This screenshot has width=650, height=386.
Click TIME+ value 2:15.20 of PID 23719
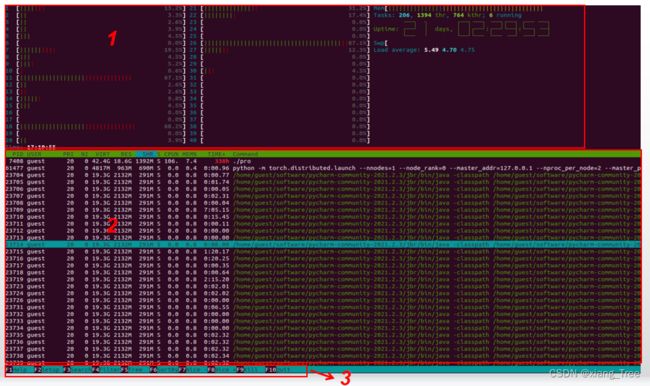[x=216, y=279]
